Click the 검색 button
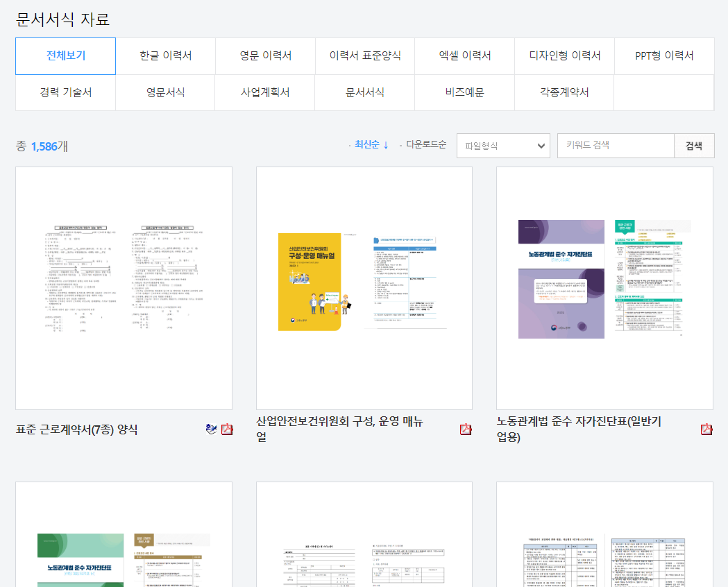728x587 pixels. coord(694,146)
